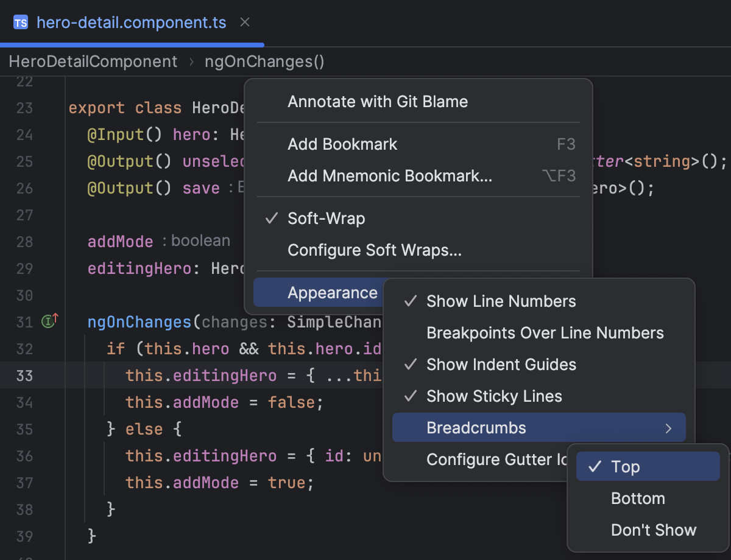Image resolution: width=731 pixels, height=560 pixels.
Task: Click line number 33 in the gutter
Action: coord(23,376)
